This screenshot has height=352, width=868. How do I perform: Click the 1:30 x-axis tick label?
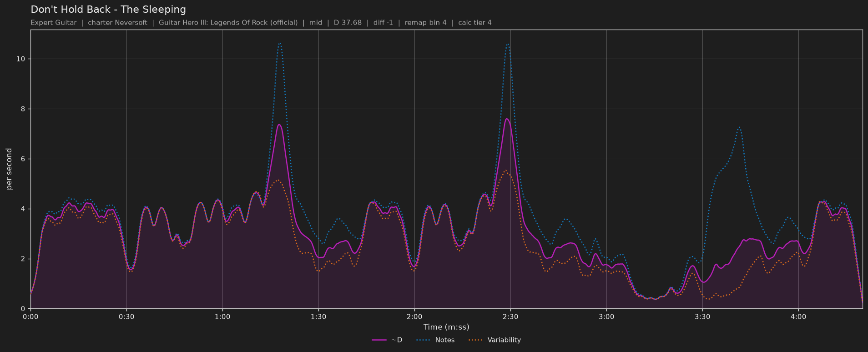point(318,317)
